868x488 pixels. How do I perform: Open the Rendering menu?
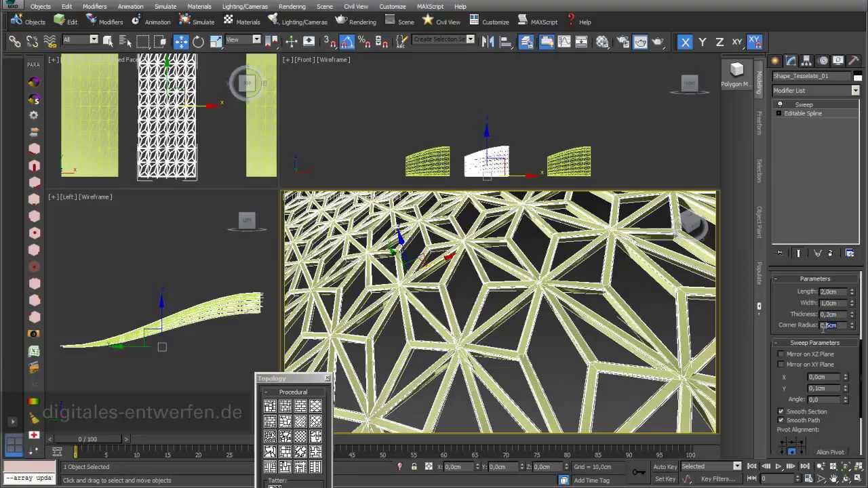pos(292,6)
